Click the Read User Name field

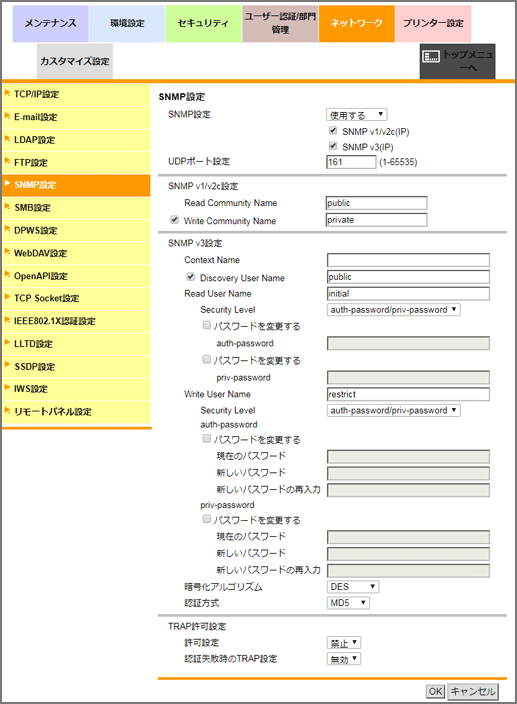[x=408, y=294]
